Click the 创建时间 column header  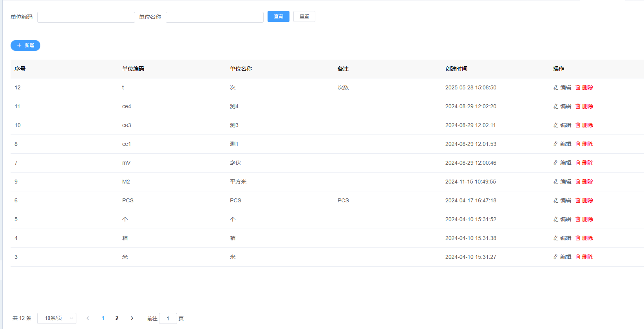[x=456, y=69]
